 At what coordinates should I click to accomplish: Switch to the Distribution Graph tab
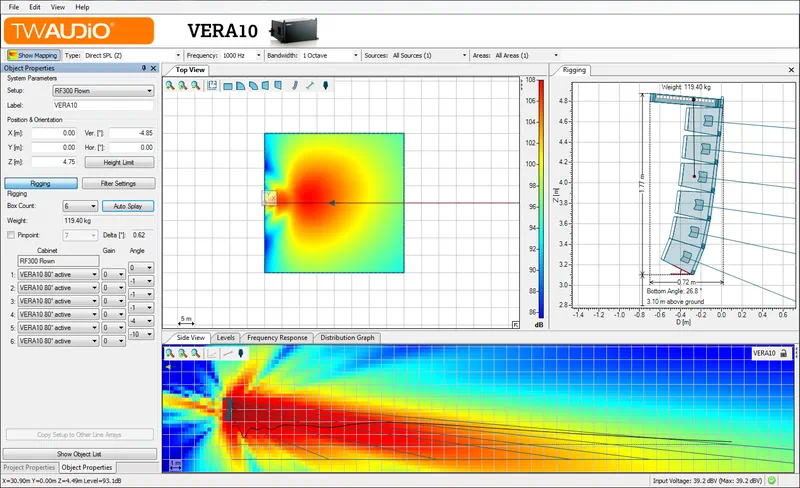[x=347, y=337]
